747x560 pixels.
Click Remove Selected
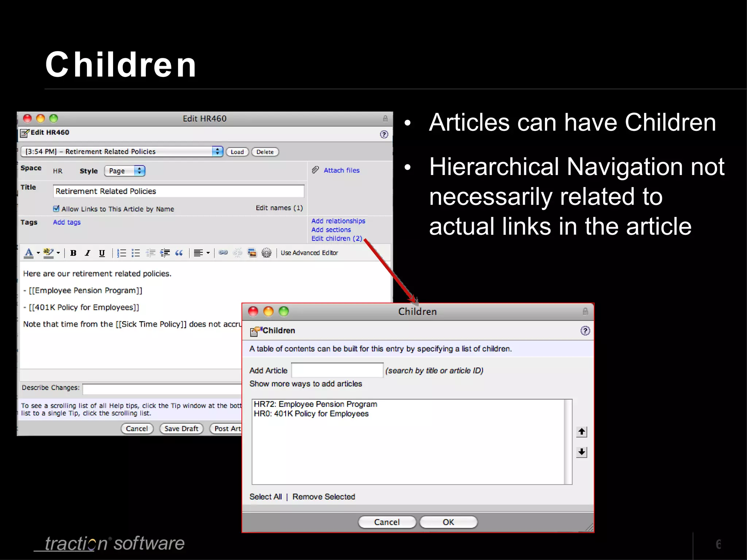pyautogui.click(x=324, y=497)
